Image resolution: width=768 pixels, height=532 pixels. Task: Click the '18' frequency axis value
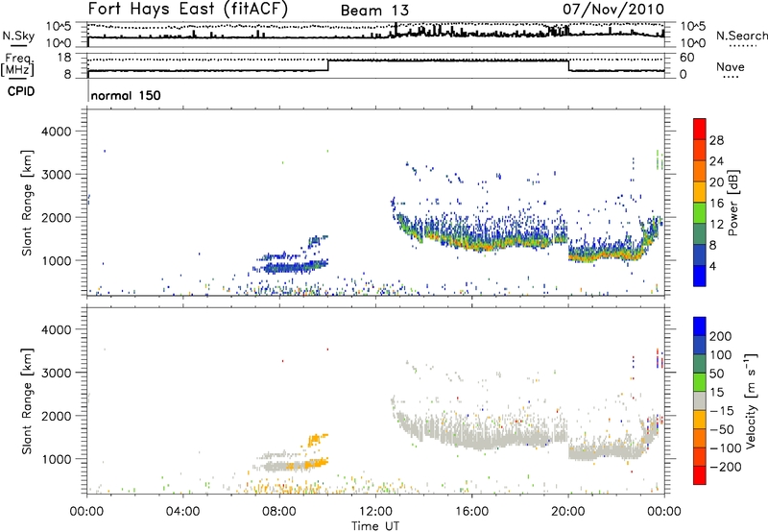pos(64,58)
